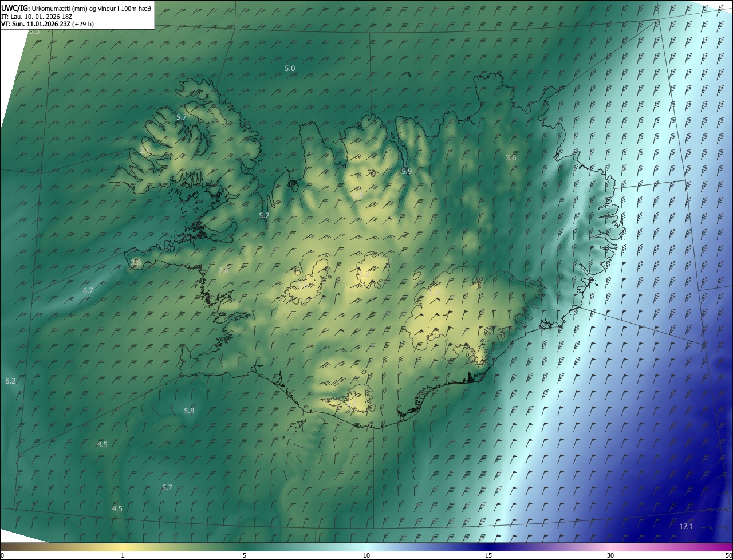The height and width of the screenshot is (560, 733).
Task: Click the 2.6 value in west Iceland
Action: click(223, 270)
